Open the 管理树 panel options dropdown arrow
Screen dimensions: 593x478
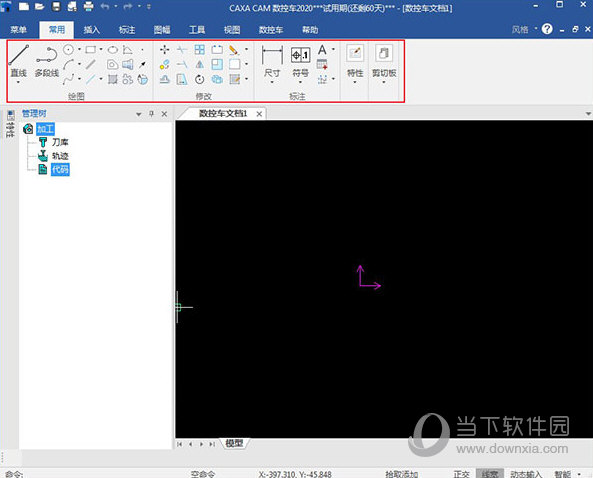point(139,114)
